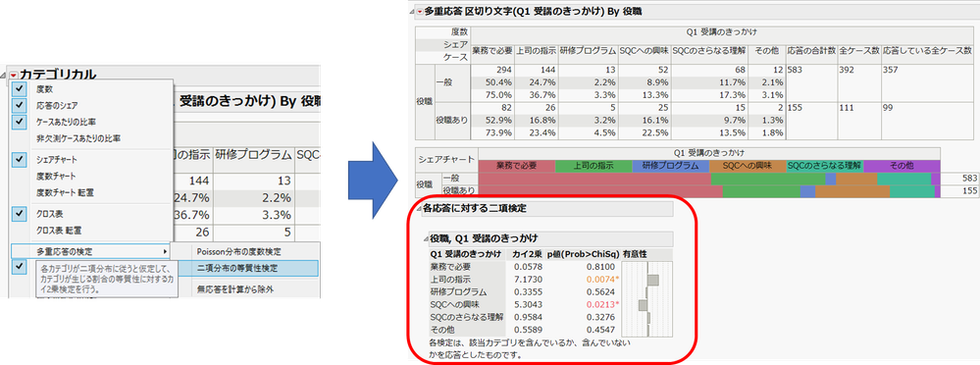Click 有意性 column header
Viewport: 980px width, 365px height.
(635, 254)
